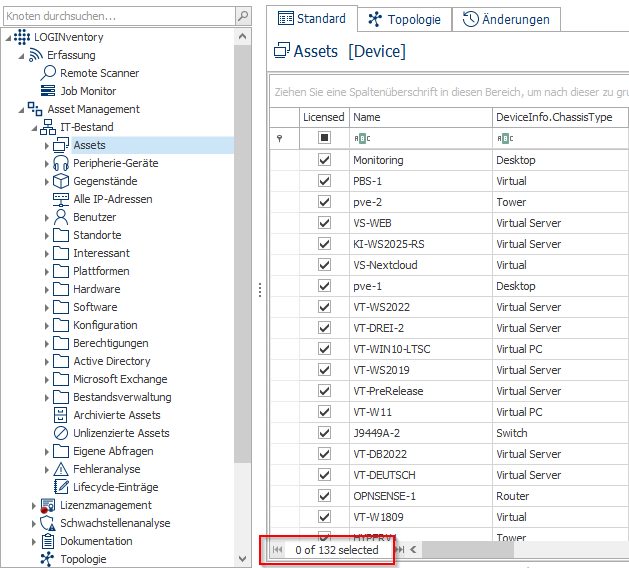
Task: Click the Alle IP-Adressen network icon
Action: point(61,199)
